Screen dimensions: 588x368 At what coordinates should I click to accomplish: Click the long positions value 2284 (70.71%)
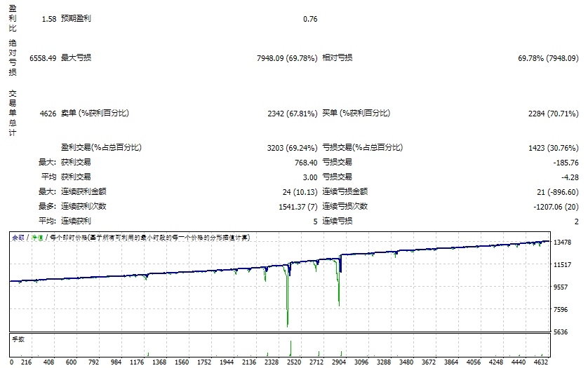tap(554, 114)
